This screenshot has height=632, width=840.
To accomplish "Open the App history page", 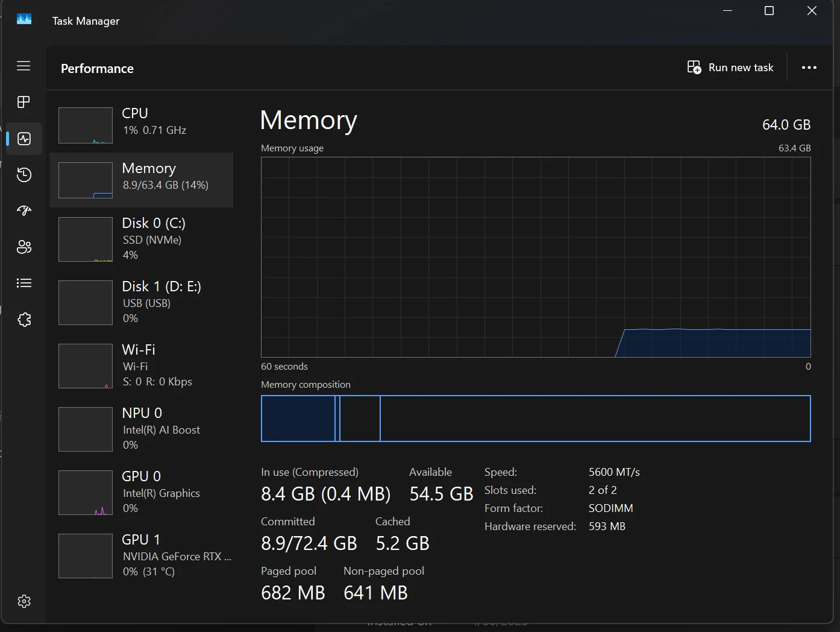I will pos(24,175).
